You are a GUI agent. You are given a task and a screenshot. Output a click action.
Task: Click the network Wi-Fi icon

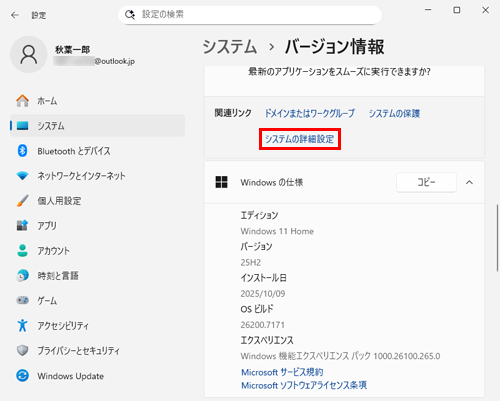point(22,176)
